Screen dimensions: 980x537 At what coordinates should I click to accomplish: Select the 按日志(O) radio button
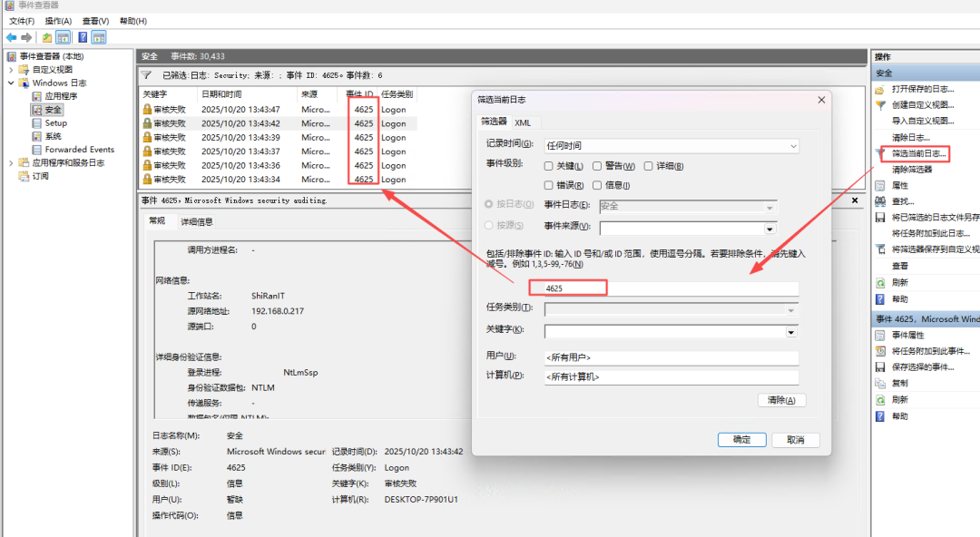[489, 204]
